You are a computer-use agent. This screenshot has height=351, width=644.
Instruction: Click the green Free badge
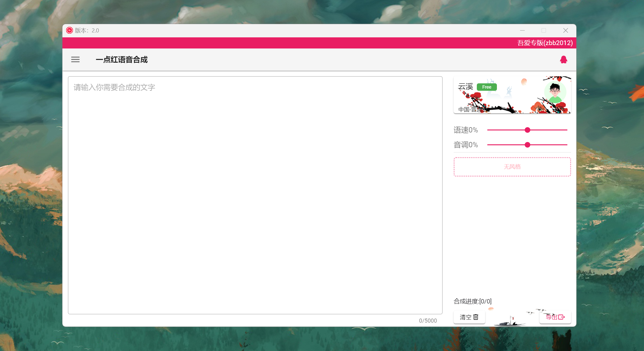click(x=486, y=87)
